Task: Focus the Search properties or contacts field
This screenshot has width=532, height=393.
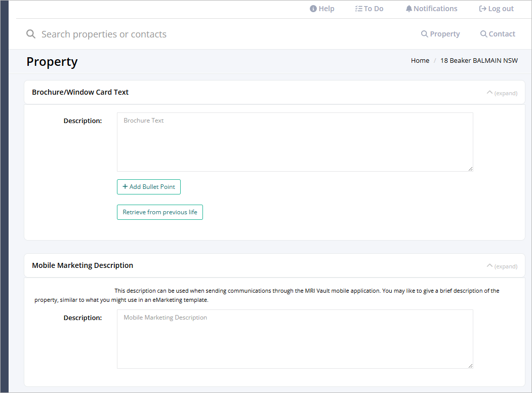Action: tap(104, 34)
